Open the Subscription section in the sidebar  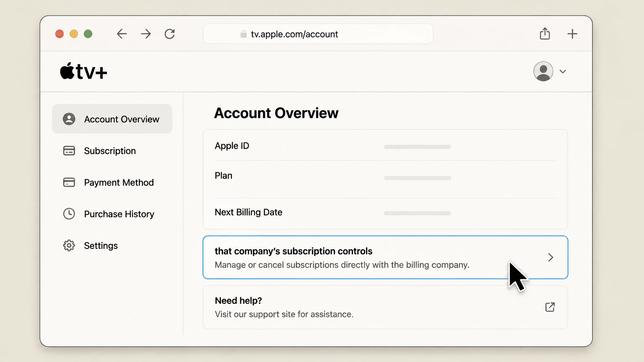[112, 151]
